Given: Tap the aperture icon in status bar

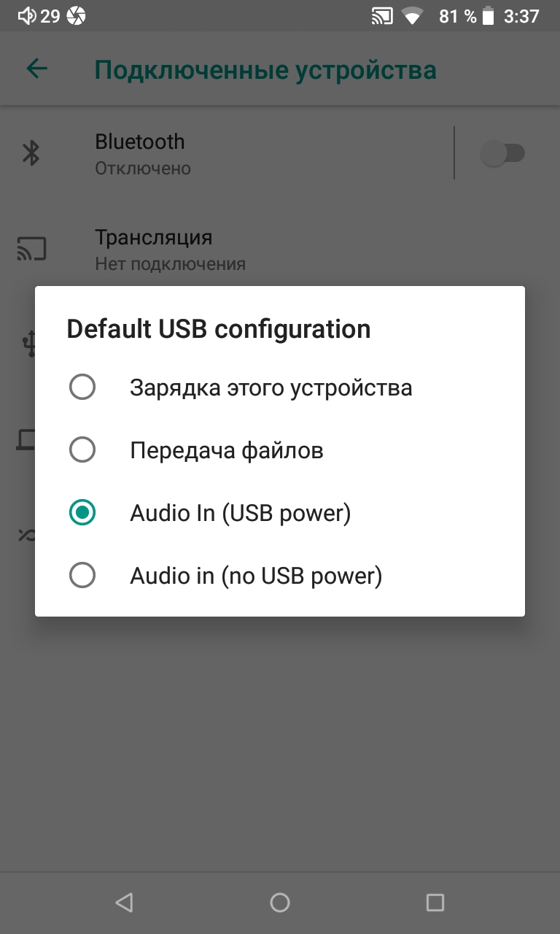Looking at the screenshot, I should 76,15.
